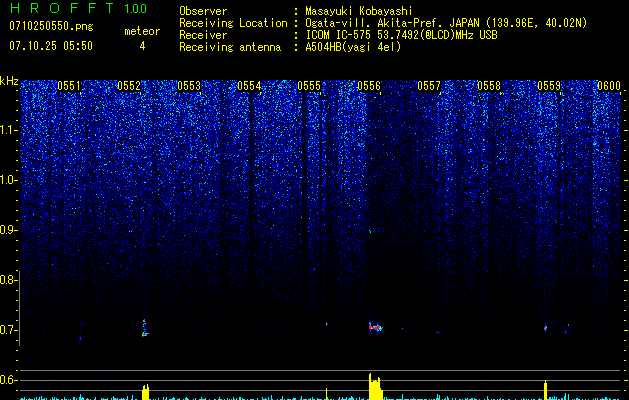Click the Observer label
The height and width of the screenshot is (400, 629).
coord(203,11)
